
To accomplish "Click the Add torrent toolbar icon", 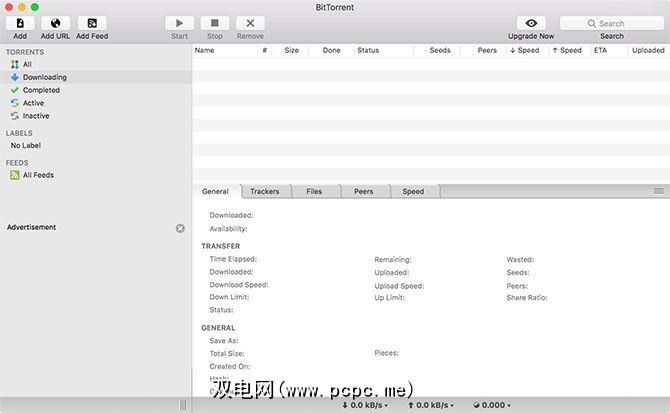I will 20,23.
